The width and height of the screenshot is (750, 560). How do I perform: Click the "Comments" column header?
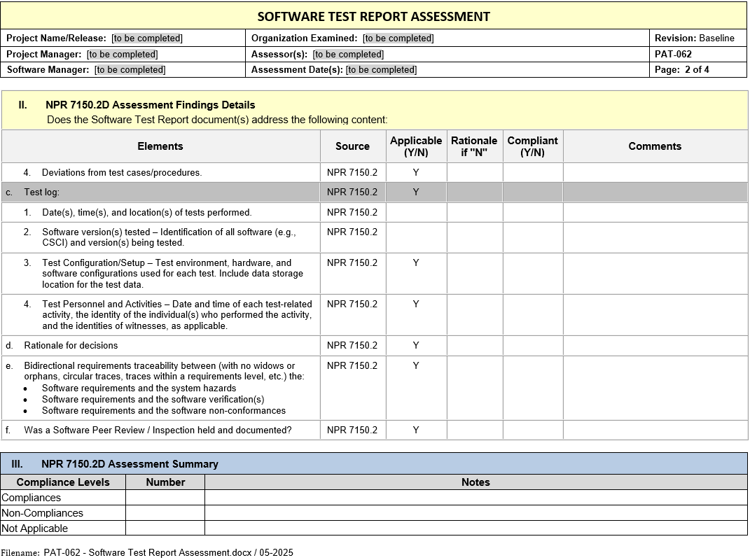654,146
